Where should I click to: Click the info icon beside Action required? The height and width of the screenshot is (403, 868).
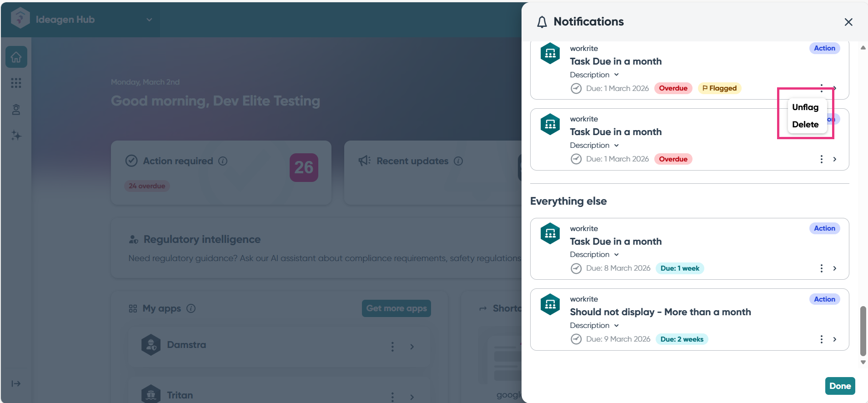click(223, 161)
